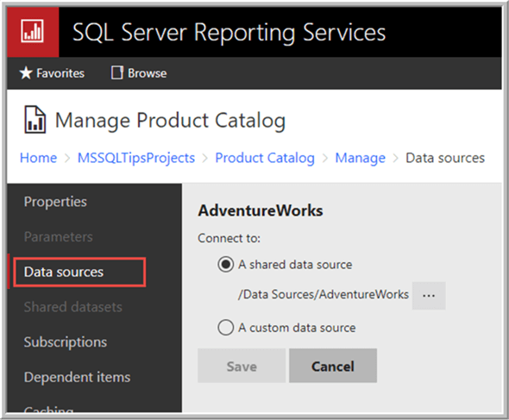Viewport: 509px width, 420px height.
Task: Click the 'Connect to:' label
Action: tap(229, 238)
